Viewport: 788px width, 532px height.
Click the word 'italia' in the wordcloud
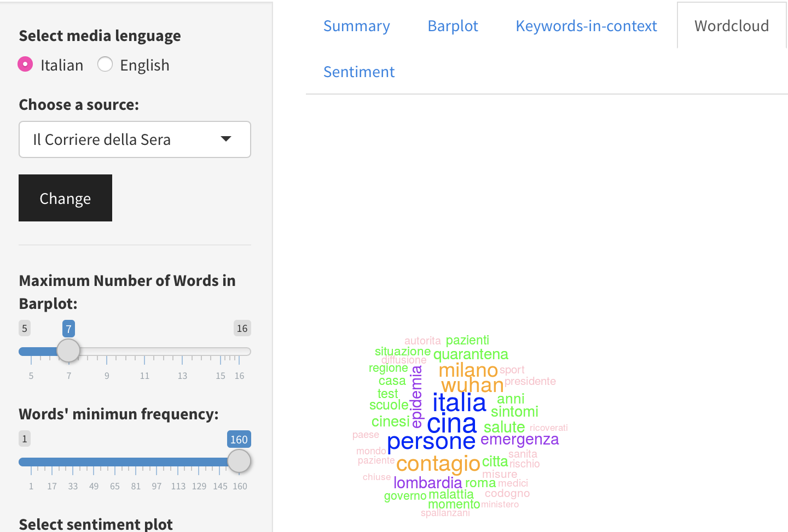click(x=459, y=403)
